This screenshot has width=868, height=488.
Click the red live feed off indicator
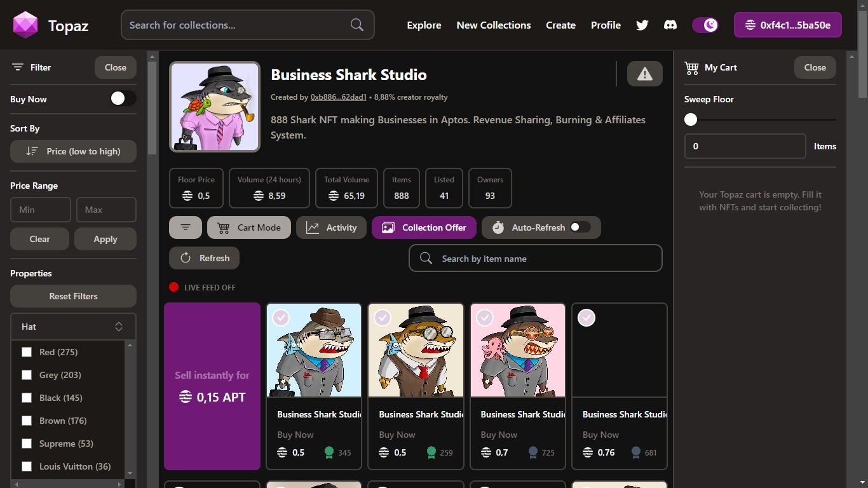click(174, 287)
